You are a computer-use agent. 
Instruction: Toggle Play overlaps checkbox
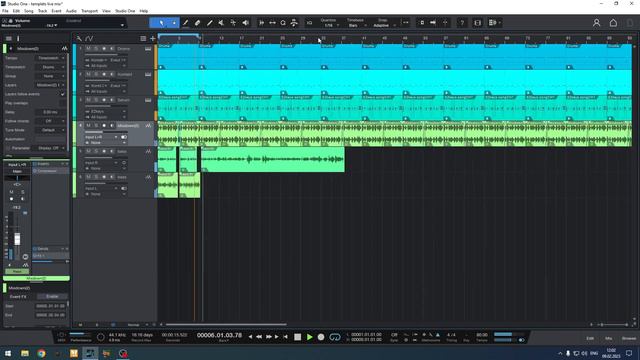[62, 103]
